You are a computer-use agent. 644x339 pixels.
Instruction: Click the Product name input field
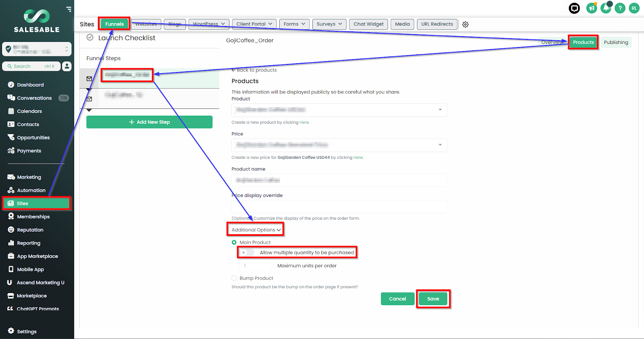[x=339, y=180]
